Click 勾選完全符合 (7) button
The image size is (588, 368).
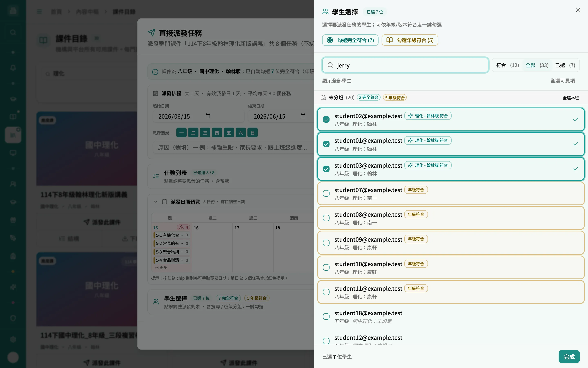pyautogui.click(x=350, y=40)
